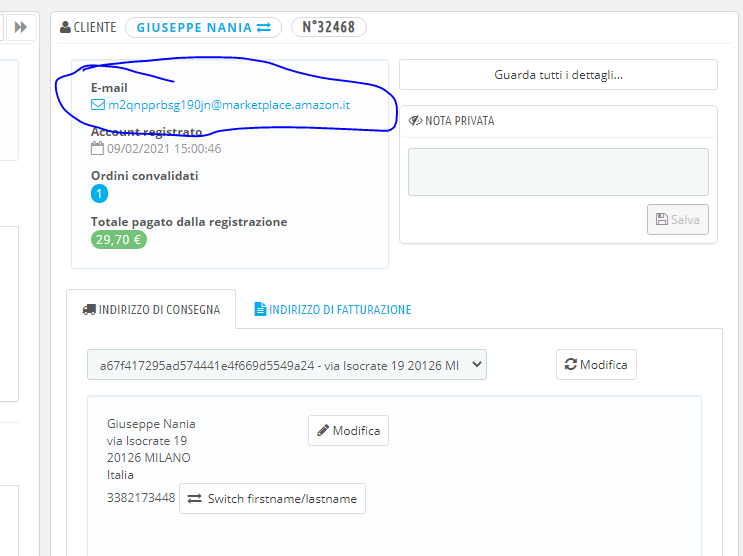The image size is (743, 556).
Task: Click the swap arrows icon in Switch firstname/lastname
Action: click(x=195, y=499)
